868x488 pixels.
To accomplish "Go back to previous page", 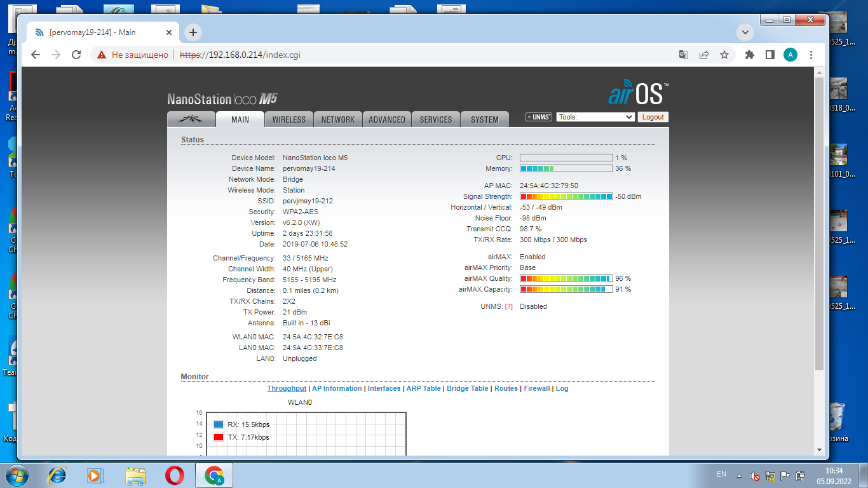I will pyautogui.click(x=36, y=55).
